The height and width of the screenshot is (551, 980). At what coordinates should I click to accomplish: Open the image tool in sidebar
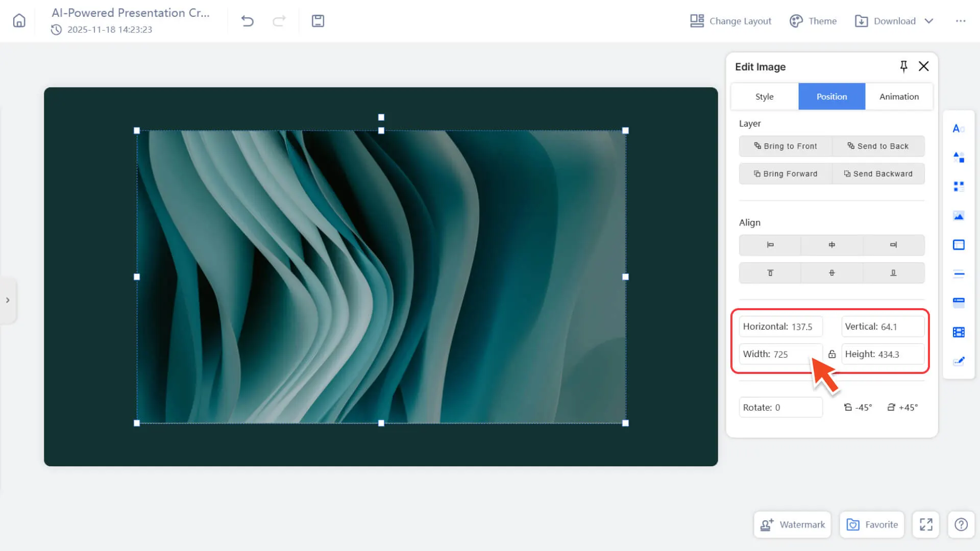[x=959, y=216]
